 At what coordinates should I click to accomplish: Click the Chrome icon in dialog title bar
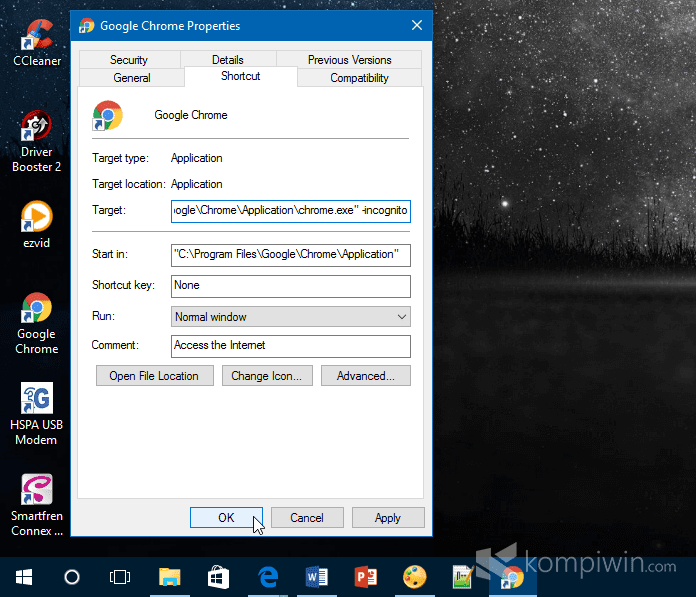coord(87,26)
